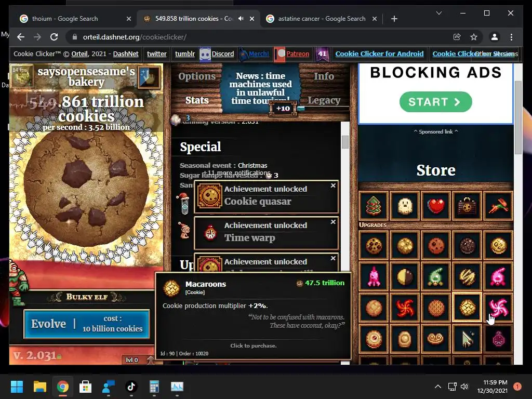Click the stats panel scrollbar thumb
This screenshot has width=532, height=399.
tap(345, 142)
